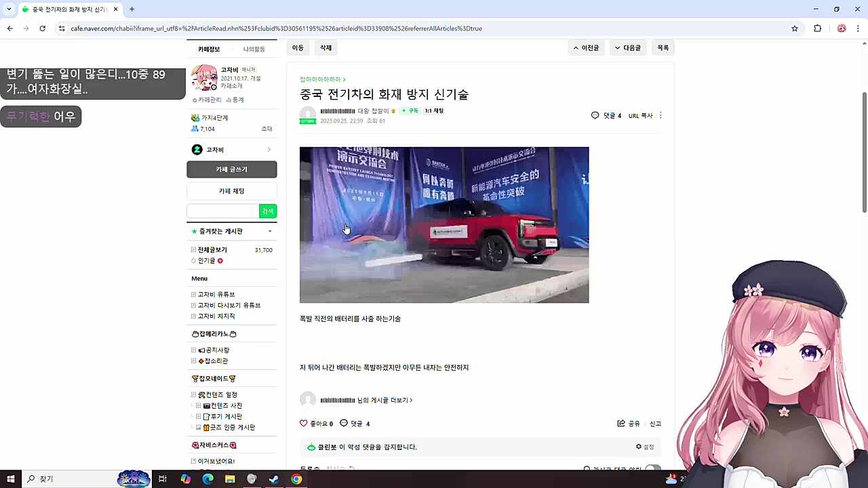Open 전체글보기 in the sidebar

(212, 250)
